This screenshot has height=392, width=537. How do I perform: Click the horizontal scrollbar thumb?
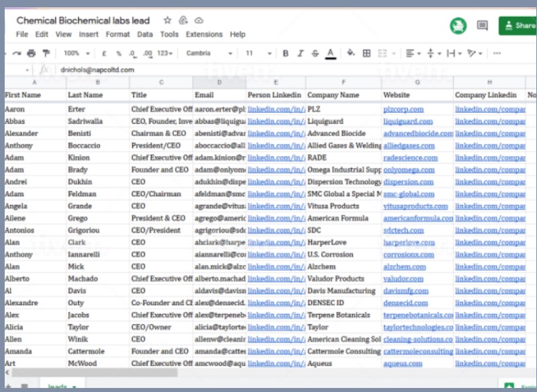(x=95, y=373)
